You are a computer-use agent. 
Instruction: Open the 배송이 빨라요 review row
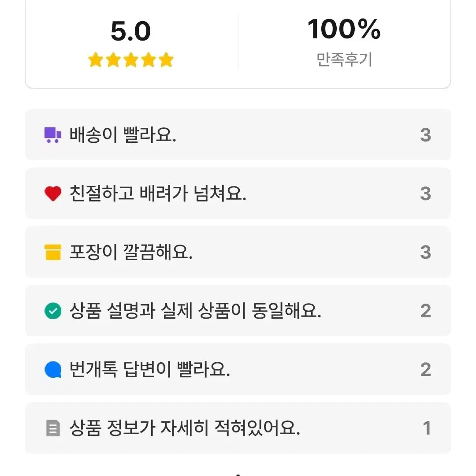[x=238, y=134]
